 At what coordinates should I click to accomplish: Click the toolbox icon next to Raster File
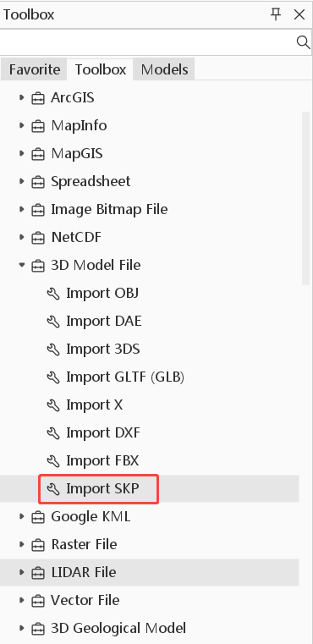click(x=38, y=545)
